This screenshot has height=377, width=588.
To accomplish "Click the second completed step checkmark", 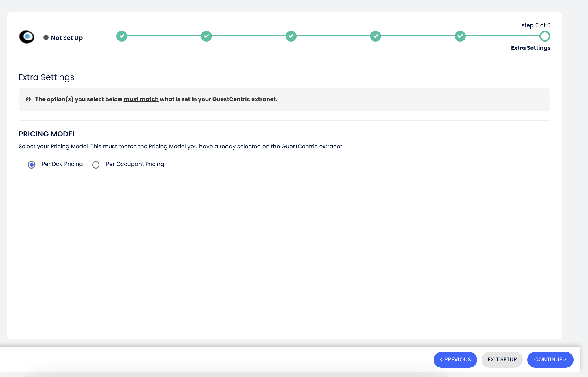I will click(x=206, y=36).
